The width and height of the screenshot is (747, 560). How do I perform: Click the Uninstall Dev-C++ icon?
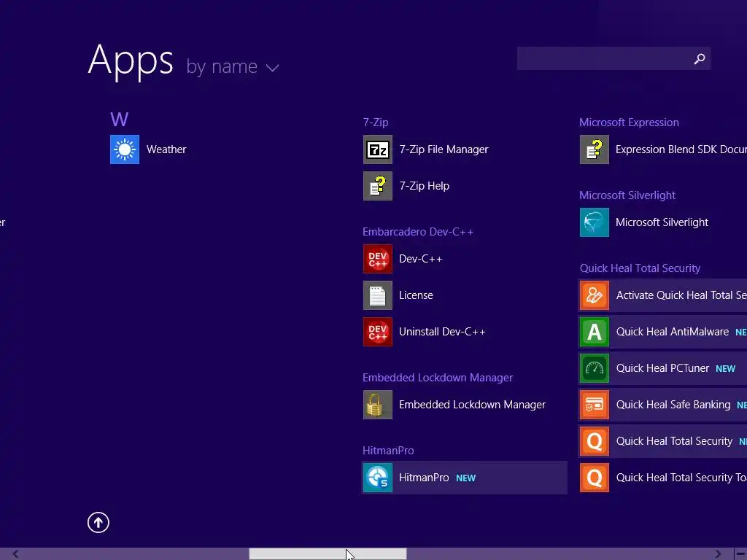(x=377, y=332)
